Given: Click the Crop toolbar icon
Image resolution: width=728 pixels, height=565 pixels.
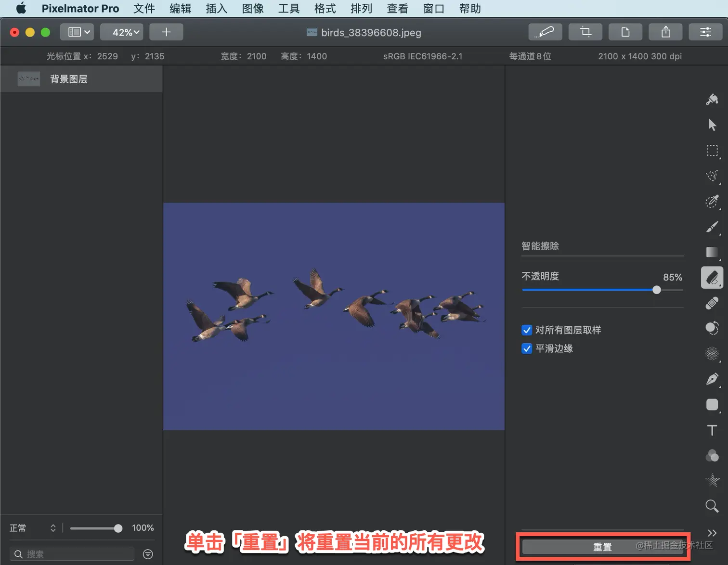Looking at the screenshot, I should pyautogui.click(x=585, y=32).
